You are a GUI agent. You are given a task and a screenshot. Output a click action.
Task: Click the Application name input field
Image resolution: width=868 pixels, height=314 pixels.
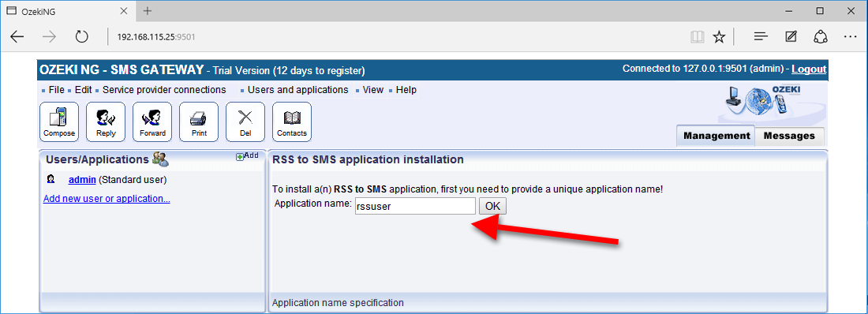(415, 206)
